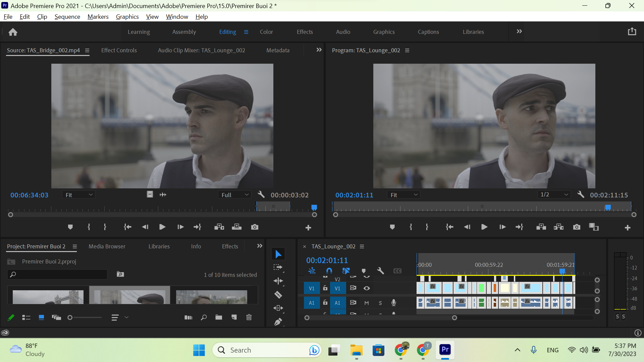Expand workspace overflow chevrons
The width and height of the screenshot is (644, 362).
click(x=519, y=32)
